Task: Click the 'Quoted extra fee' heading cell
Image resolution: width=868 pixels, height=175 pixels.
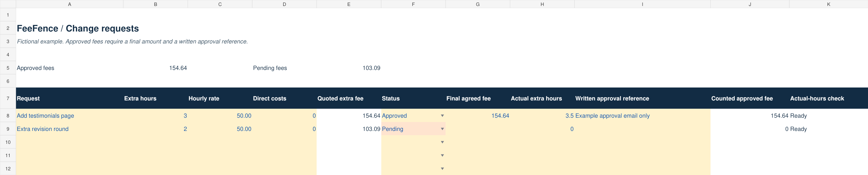Action: [349, 98]
